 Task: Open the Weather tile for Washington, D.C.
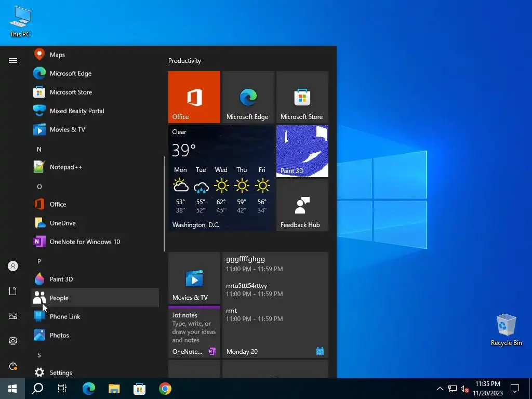pyautogui.click(x=221, y=178)
